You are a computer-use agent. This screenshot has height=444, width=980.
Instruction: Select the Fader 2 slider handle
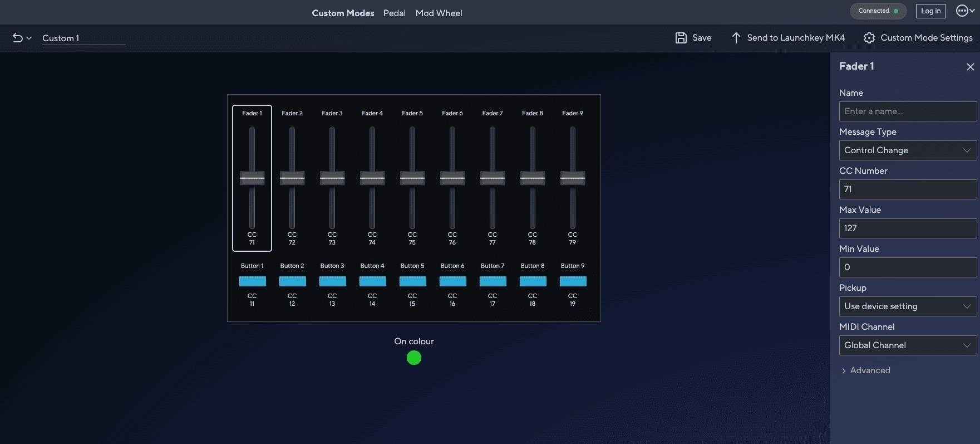click(292, 178)
